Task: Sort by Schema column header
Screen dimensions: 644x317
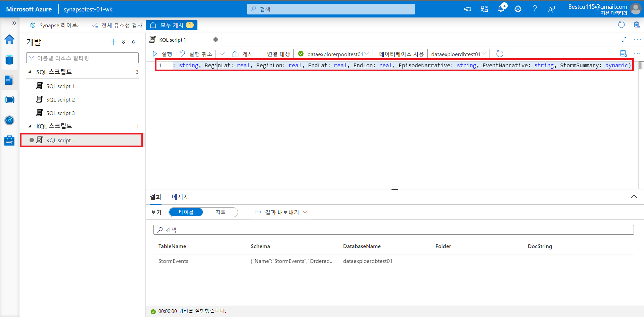Action: coord(260,246)
